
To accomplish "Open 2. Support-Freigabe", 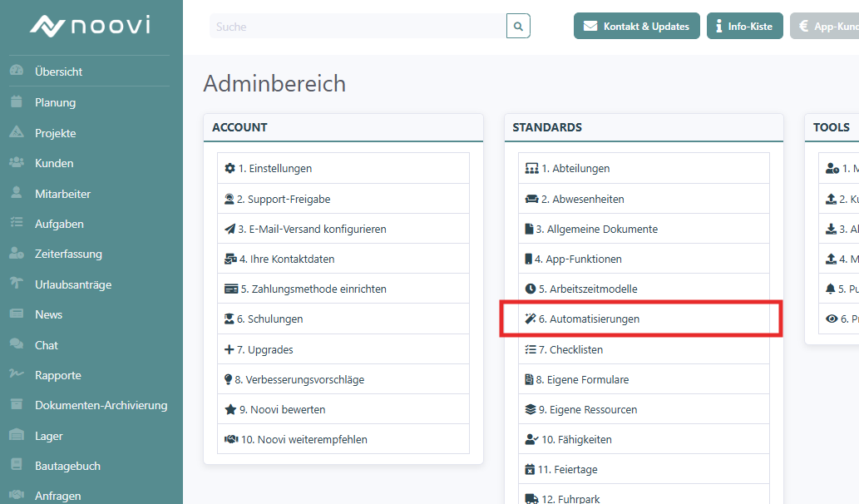I will tap(343, 199).
